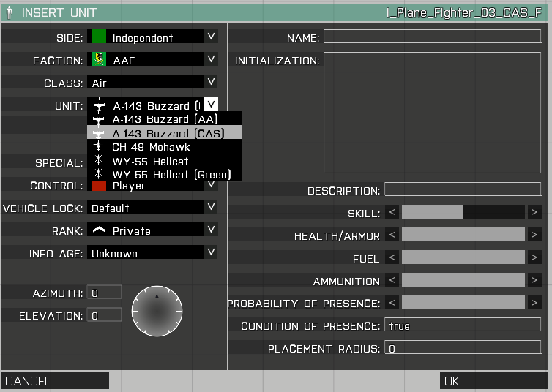Open the Side dropdown arrow
The height and width of the screenshot is (392, 552).
[x=211, y=37]
